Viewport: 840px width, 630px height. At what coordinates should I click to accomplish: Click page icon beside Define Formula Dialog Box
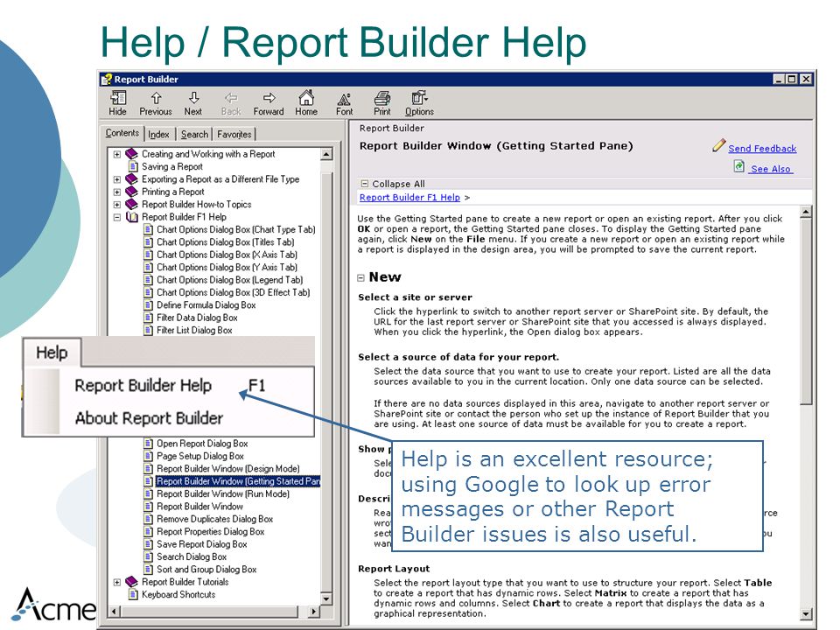(149, 304)
